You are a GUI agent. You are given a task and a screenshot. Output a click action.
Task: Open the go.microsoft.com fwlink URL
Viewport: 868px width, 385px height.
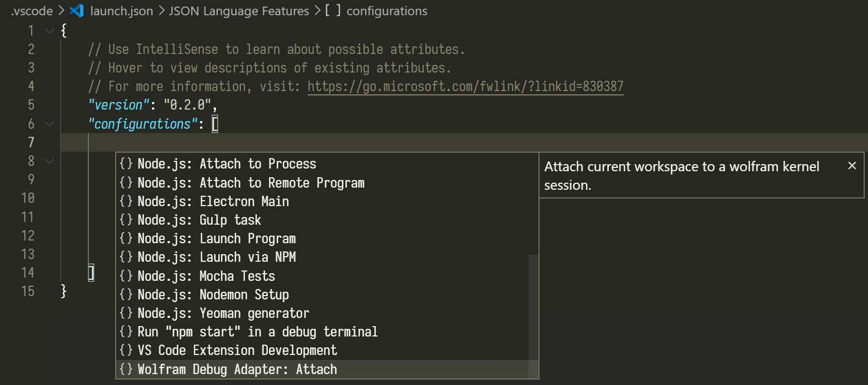click(465, 86)
